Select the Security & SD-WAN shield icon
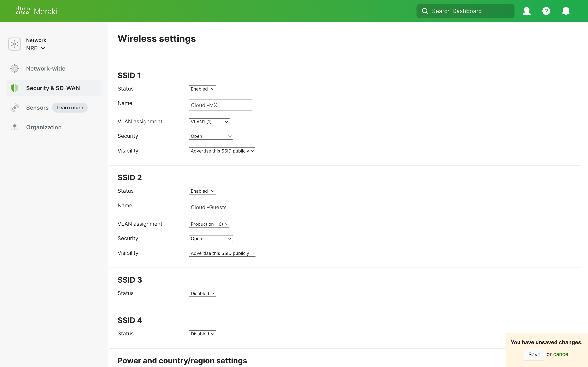The image size is (588, 367). [x=14, y=88]
